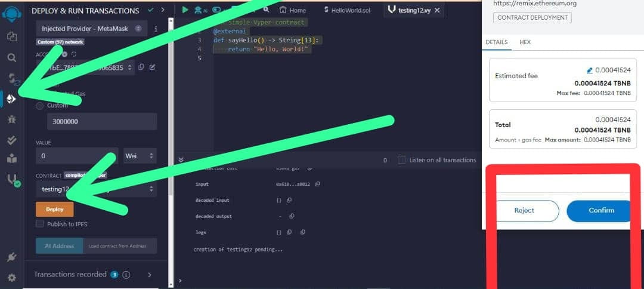Image resolution: width=644 pixels, height=289 pixels.
Task: Confirm the MetaMask transaction
Action: (600, 210)
